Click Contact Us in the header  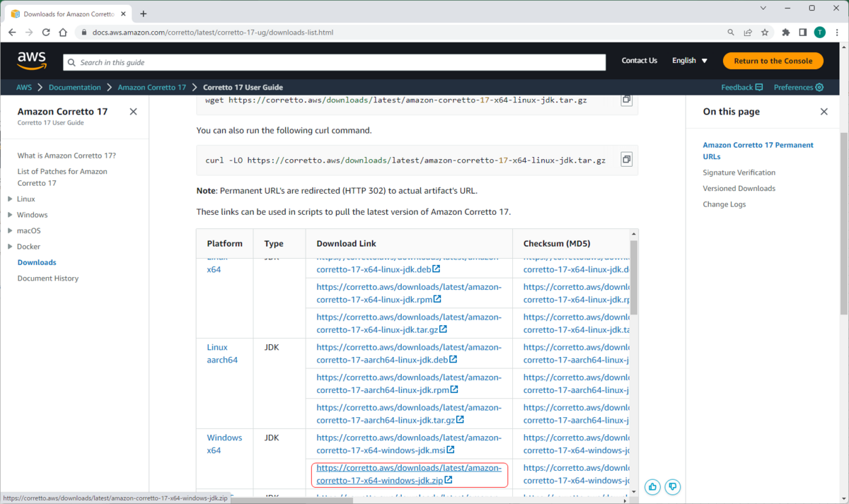click(x=640, y=61)
